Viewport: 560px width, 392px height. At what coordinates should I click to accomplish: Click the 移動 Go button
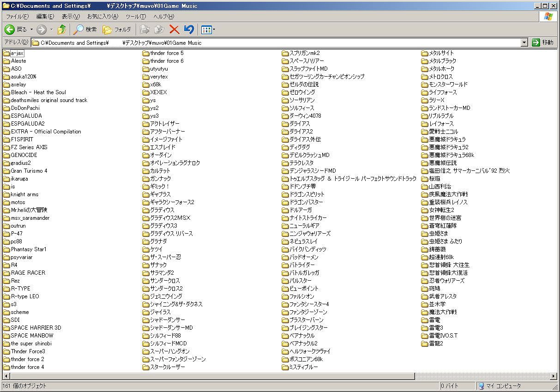[542, 42]
